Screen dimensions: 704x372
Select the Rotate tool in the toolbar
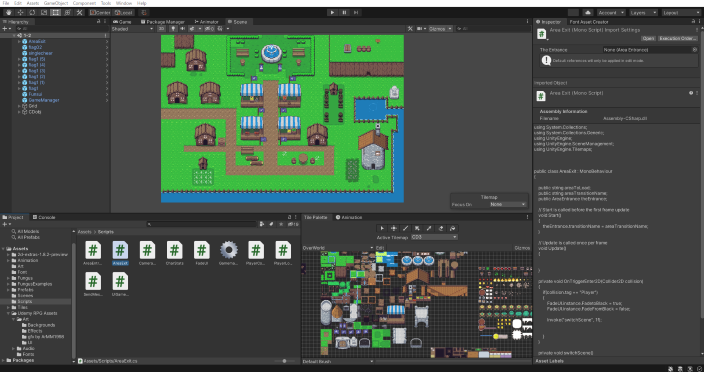pos(32,13)
